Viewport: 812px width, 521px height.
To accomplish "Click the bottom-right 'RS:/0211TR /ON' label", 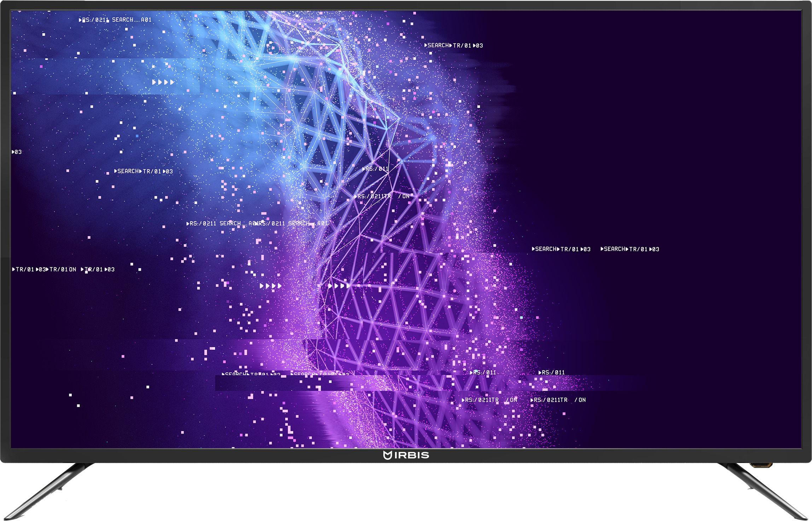I will (x=558, y=400).
